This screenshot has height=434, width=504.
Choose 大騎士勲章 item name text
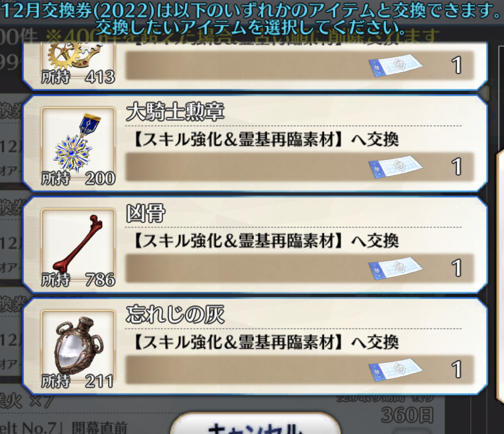click(175, 111)
